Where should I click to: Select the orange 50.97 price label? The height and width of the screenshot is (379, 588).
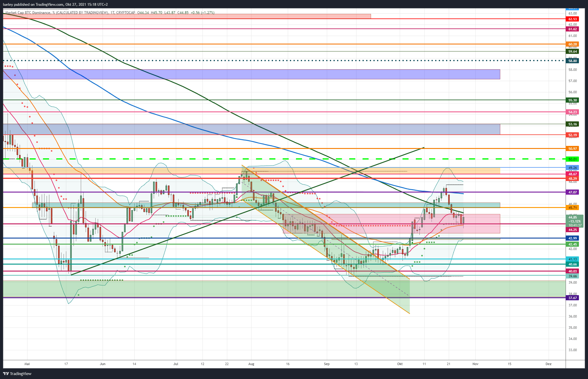[572, 149]
